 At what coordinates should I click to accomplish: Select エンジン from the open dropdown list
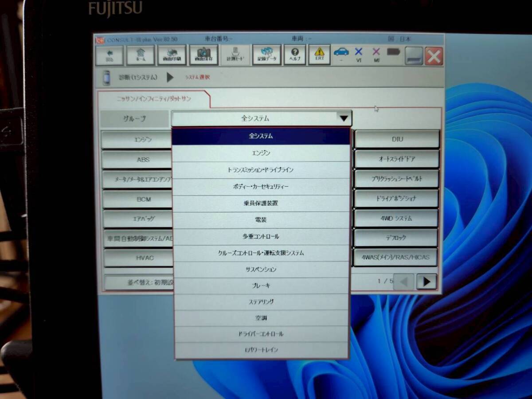point(262,152)
